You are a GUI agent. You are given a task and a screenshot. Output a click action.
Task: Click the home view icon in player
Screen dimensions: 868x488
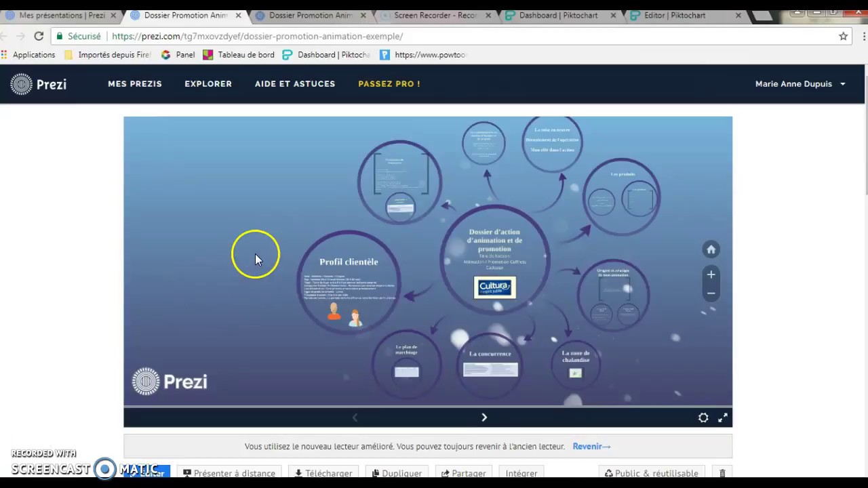click(x=711, y=249)
